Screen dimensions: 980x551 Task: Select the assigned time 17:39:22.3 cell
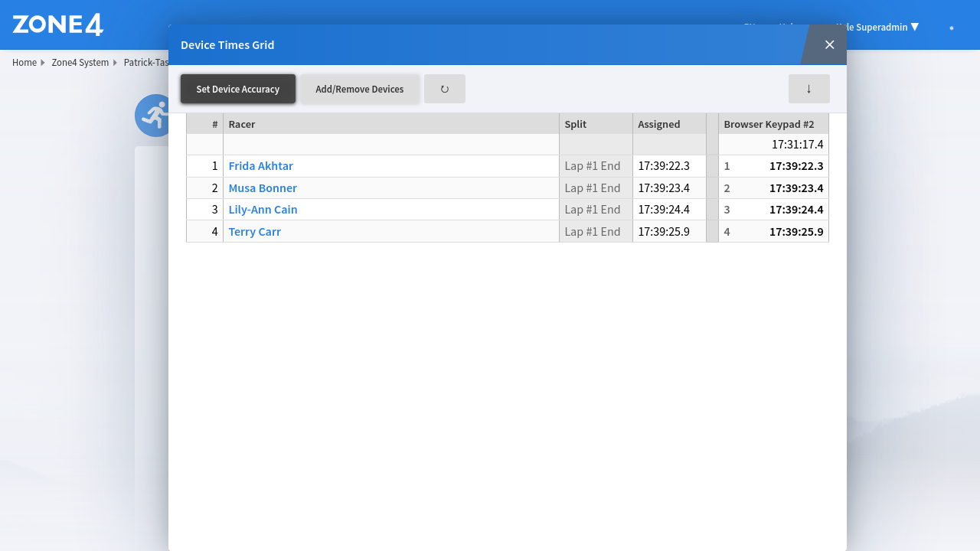coord(664,166)
